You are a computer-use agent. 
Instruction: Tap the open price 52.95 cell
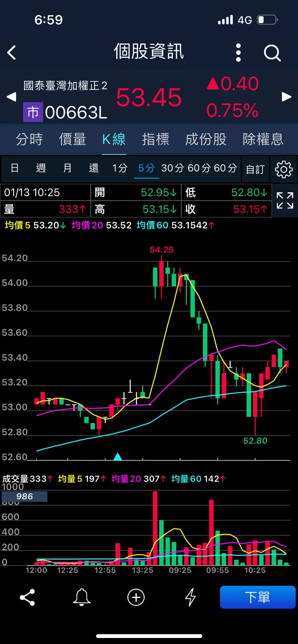pos(136,192)
